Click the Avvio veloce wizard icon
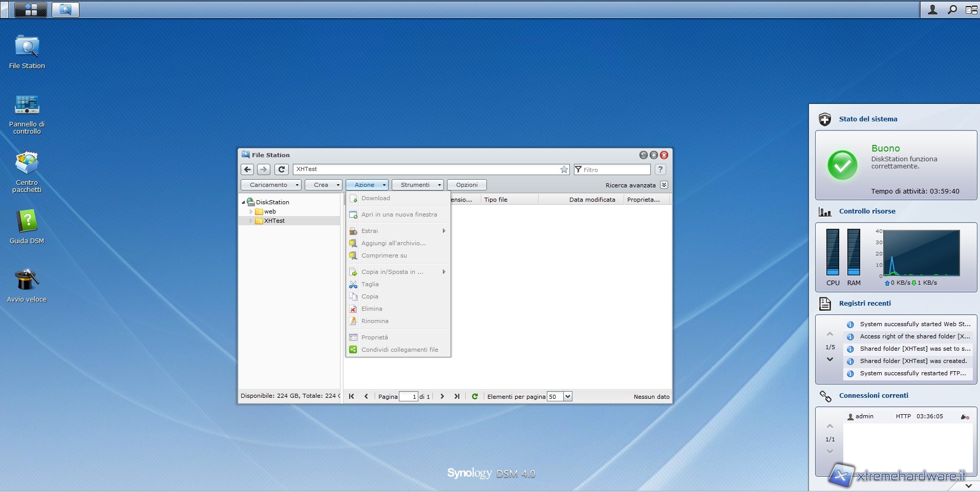This screenshot has width=980, height=492. 27,281
